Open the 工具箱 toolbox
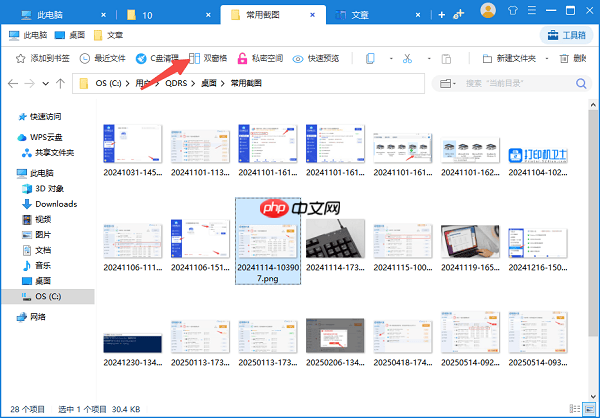 pos(566,35)
